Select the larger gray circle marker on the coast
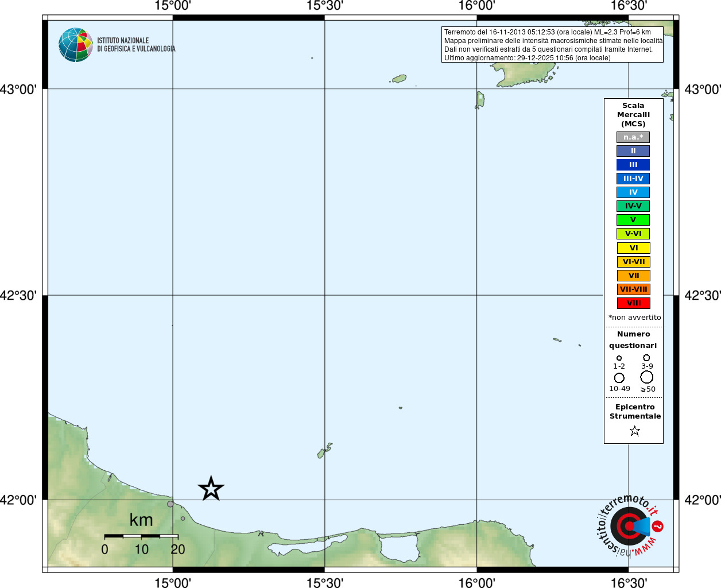This screenshot has width=721, height=588. 170,504
